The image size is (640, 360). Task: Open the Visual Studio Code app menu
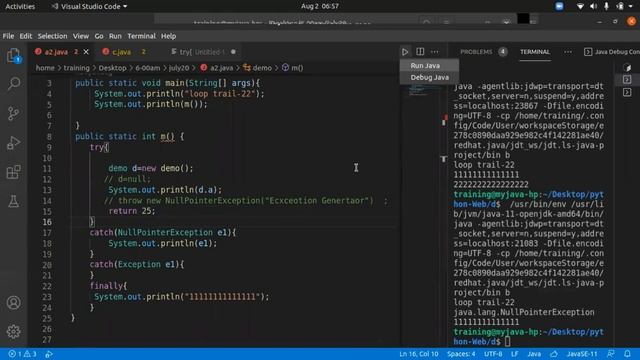[x=89, y=6]
